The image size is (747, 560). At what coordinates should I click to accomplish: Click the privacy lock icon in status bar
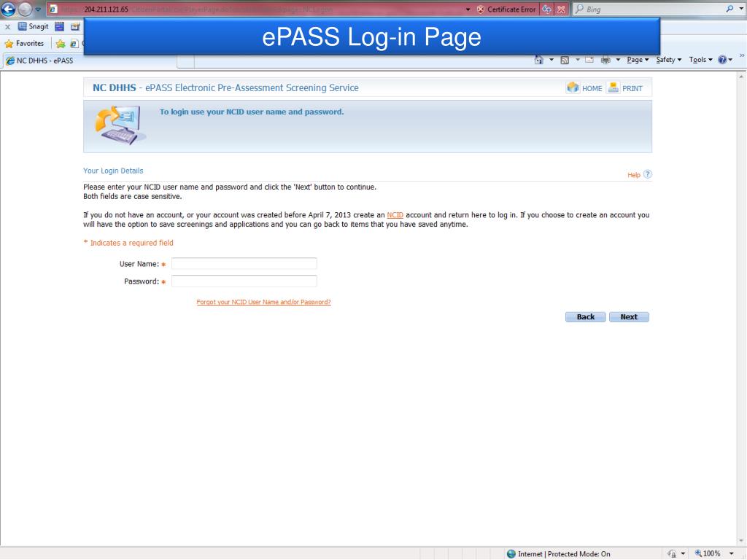point(672,554)
